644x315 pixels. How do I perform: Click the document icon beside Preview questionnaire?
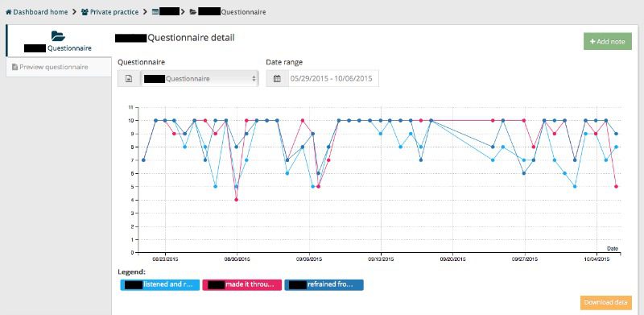tap(14, 67)
